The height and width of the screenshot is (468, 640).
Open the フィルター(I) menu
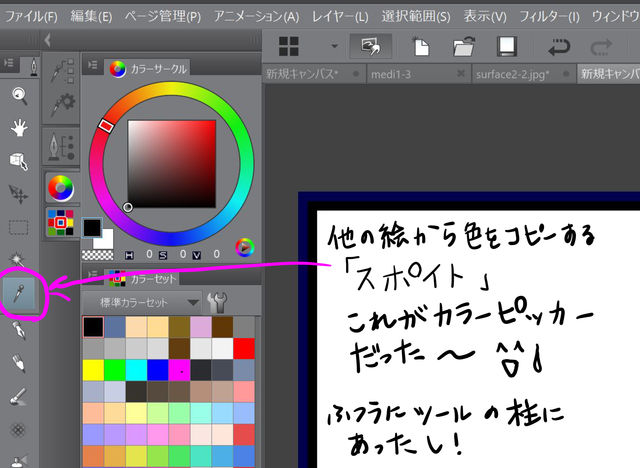point(549,17)
